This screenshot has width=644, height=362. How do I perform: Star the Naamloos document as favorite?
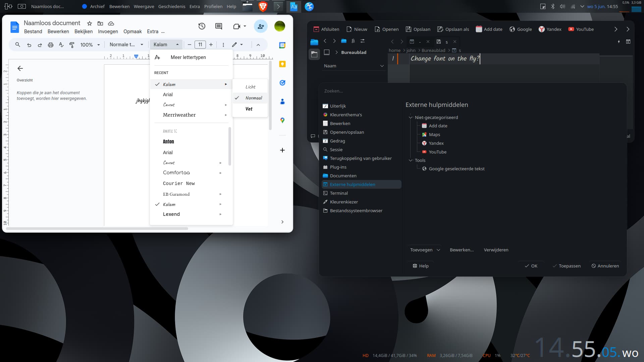coord(89,23)
